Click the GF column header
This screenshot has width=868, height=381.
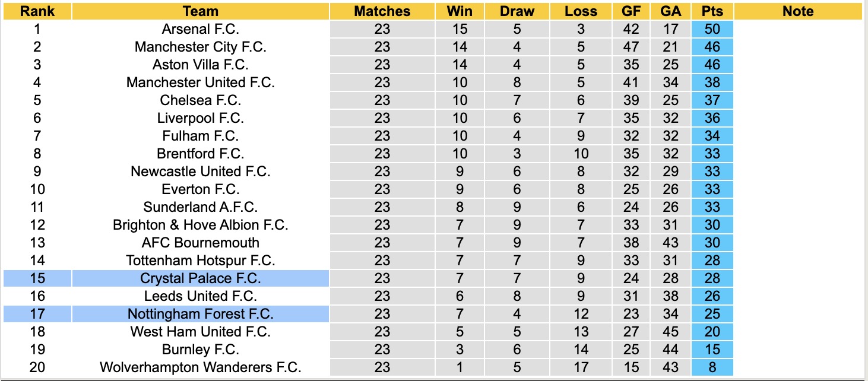pos(631,11)
